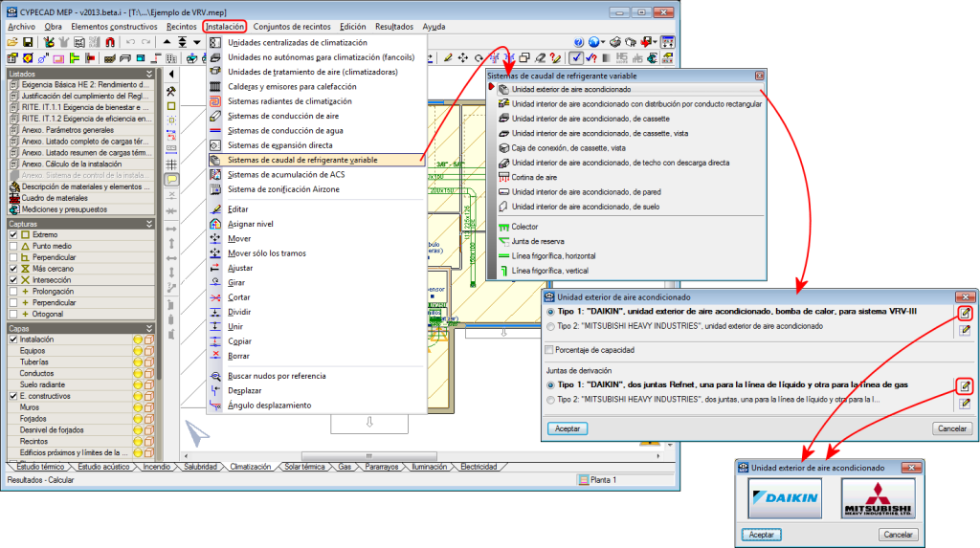Screen dimensions: 980x548
Task: Click the black down arrow floor dropdown
Action: click(197, 42)
